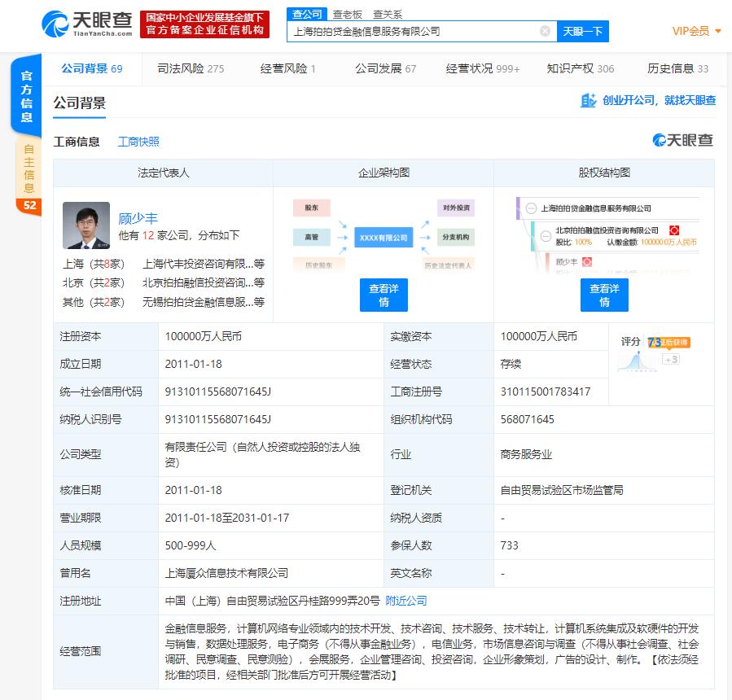Switch to the 查老板 search tab
The image size is (732, 700).
pos(348,15)
